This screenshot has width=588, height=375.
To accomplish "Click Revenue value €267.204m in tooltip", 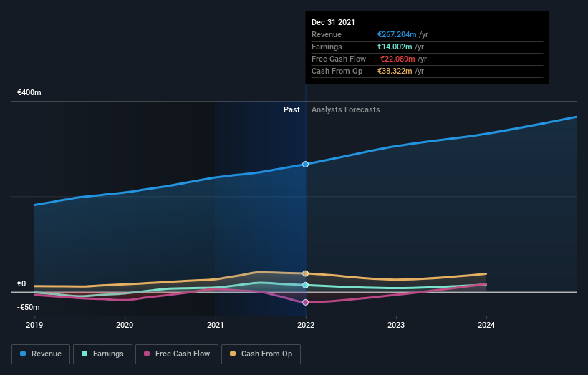I will [x=397, y=34].
